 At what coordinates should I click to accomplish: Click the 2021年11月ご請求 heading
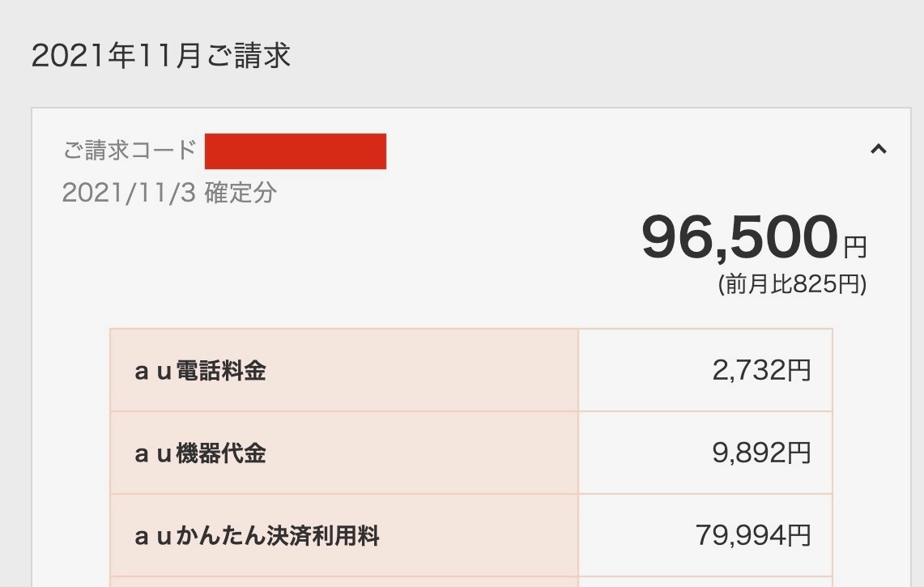tap(160, 57)
